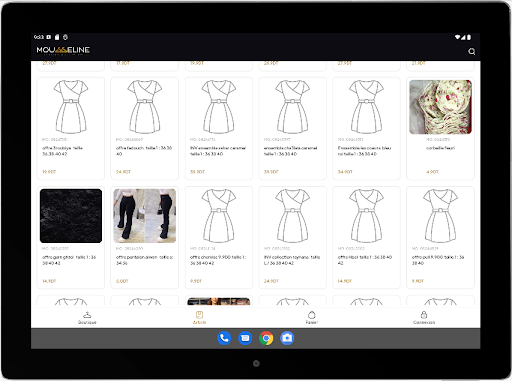Launch Chrome from the dock
The width and height of the screenshot is (512, 381).
pyautogui.click(x=266, y=338)
